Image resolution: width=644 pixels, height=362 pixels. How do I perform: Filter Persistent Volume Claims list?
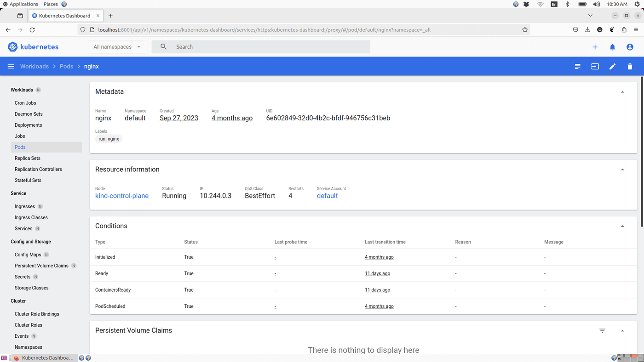602,331
